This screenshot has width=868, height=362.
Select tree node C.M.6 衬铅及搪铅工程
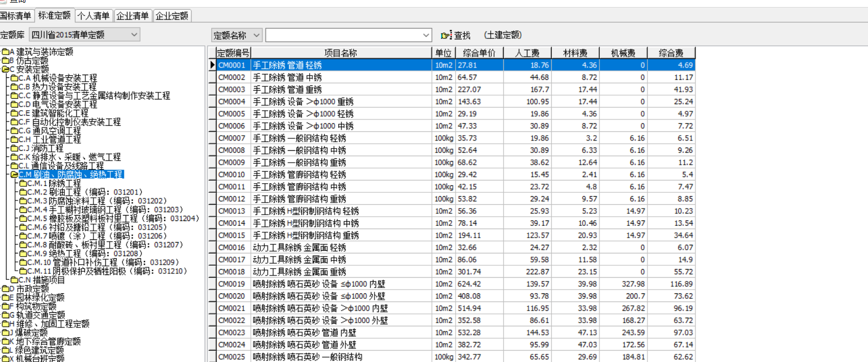[97, 227]
